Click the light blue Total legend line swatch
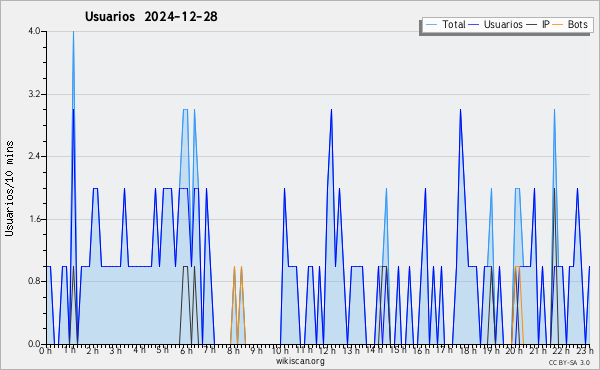The width and height of the screenshot is (600, 370). [x=431, y=24]
